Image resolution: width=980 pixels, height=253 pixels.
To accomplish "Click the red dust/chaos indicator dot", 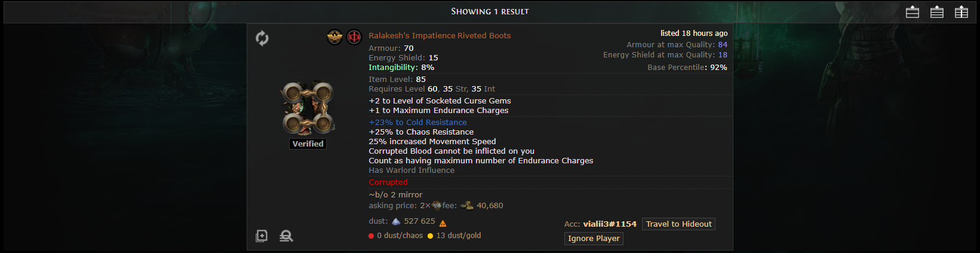I will 371,236.
